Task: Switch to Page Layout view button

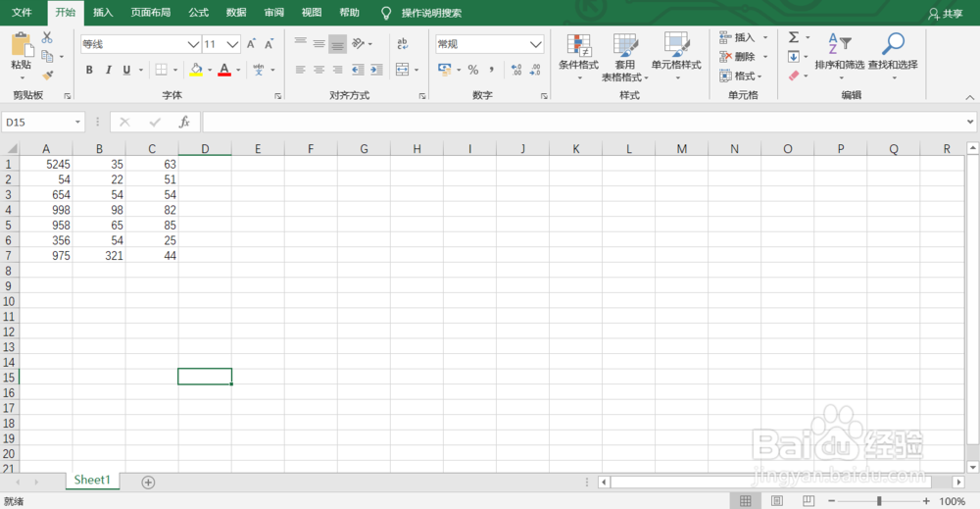Action: click(777, 501)
